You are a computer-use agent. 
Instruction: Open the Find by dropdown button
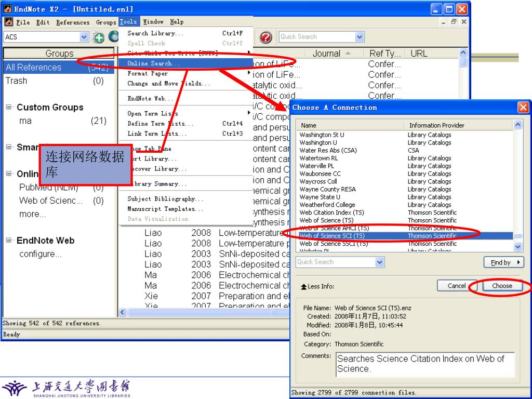click(x=503, y=262)
